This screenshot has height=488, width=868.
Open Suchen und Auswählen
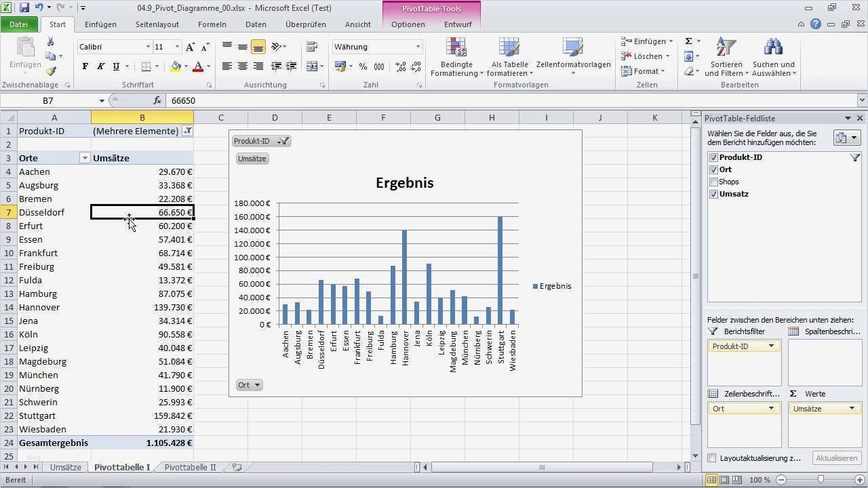tap(774, 57)
